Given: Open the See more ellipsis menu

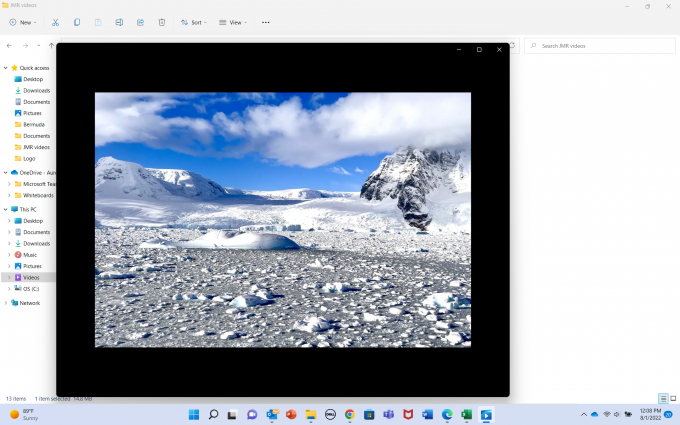Looking at the screenshot, I should pos(265,22).
